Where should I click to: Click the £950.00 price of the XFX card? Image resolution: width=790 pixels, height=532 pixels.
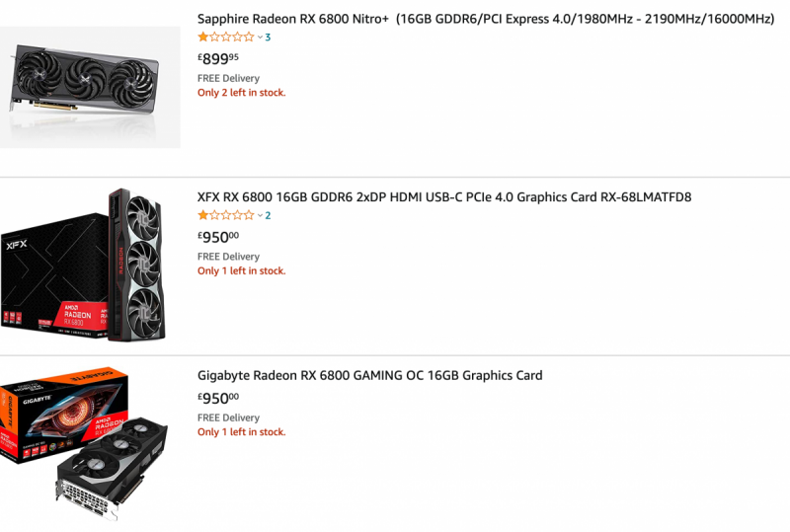[218, 237]
